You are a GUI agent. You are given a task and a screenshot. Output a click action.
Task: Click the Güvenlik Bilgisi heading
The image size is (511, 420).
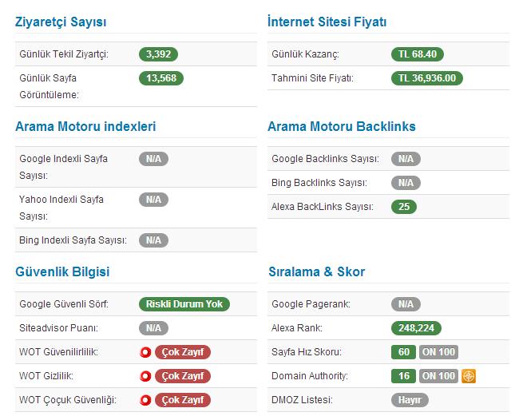[62, 271]
